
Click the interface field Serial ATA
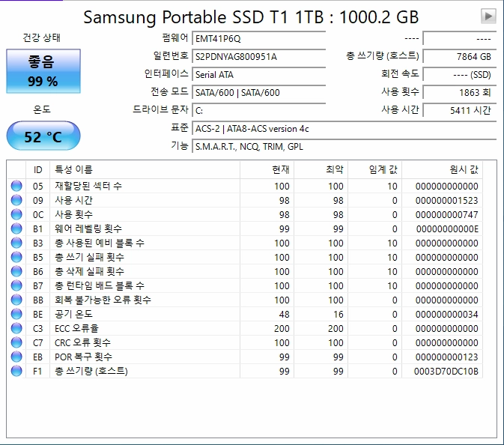pyautogui.click(x=259, y=75)
